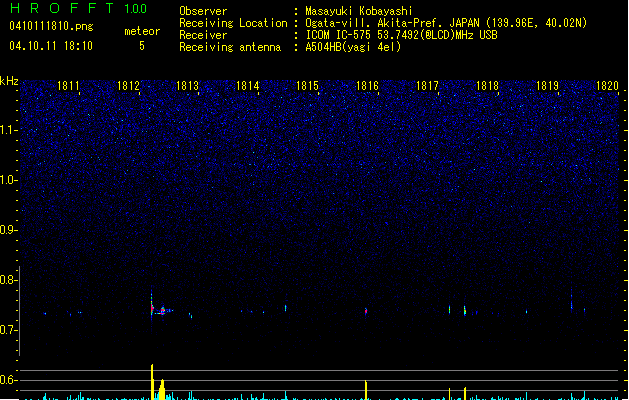Image resolution: width=629 pixels, height=400 pixels.
Task: Click the yellow intensity bar at 1816
Action: tap(366, 390)
